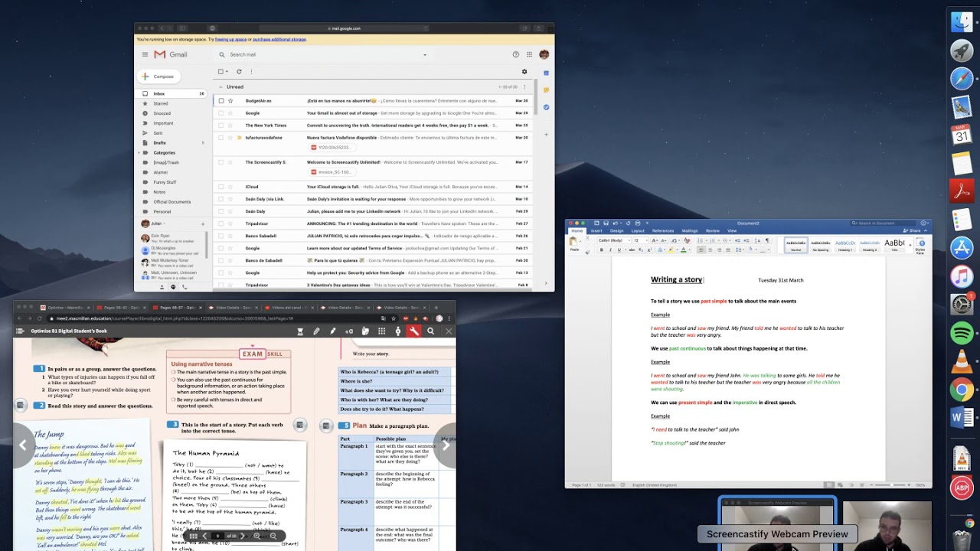Open Google Chrome from the Dock

coord(962,390)
